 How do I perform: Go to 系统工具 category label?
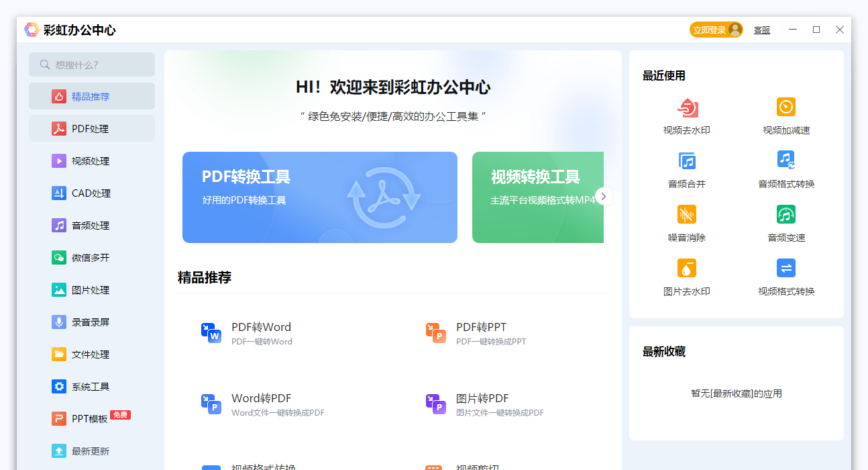tap(91, 387)
